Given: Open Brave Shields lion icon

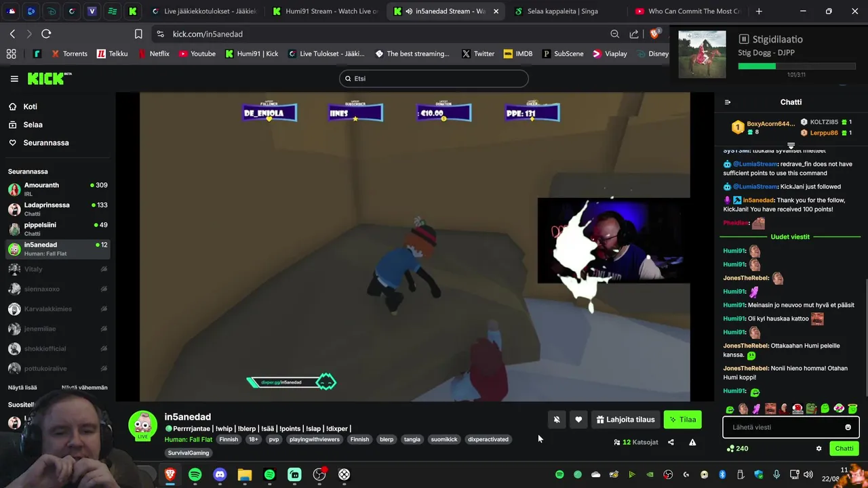Looking at the screenshot, I should [x=654, y=34].
